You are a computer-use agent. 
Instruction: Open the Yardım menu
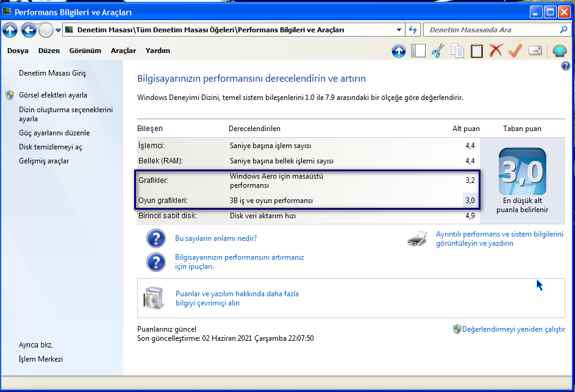158,51
